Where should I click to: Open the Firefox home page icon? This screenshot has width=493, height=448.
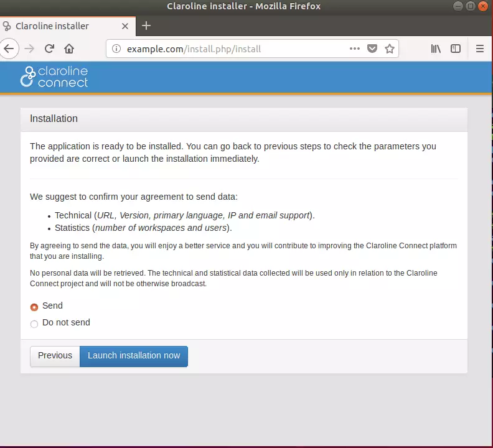69,49
